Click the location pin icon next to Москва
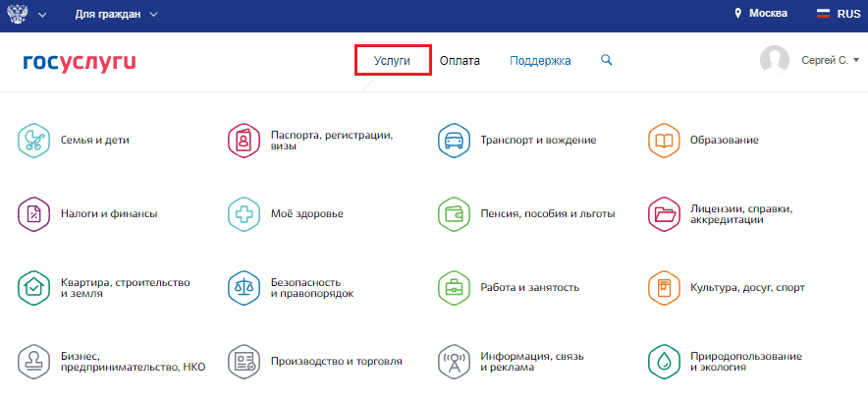The width and height of the screenshot is (868, 404). pyautogui.click(x=738, y=14)
